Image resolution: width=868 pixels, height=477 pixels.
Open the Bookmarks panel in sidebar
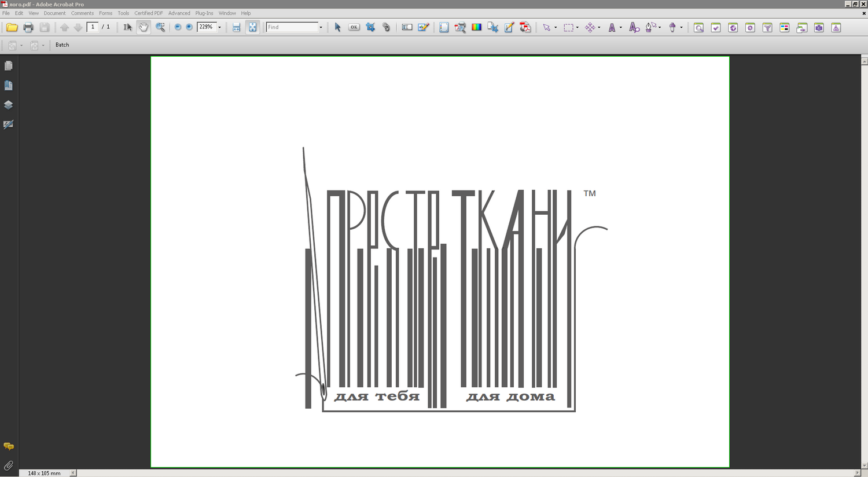point(9,86)
